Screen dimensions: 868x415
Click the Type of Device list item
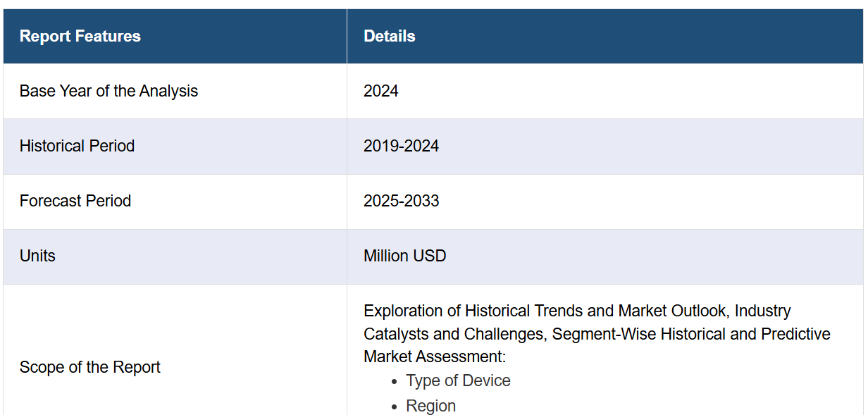click(x=458, y=380)
